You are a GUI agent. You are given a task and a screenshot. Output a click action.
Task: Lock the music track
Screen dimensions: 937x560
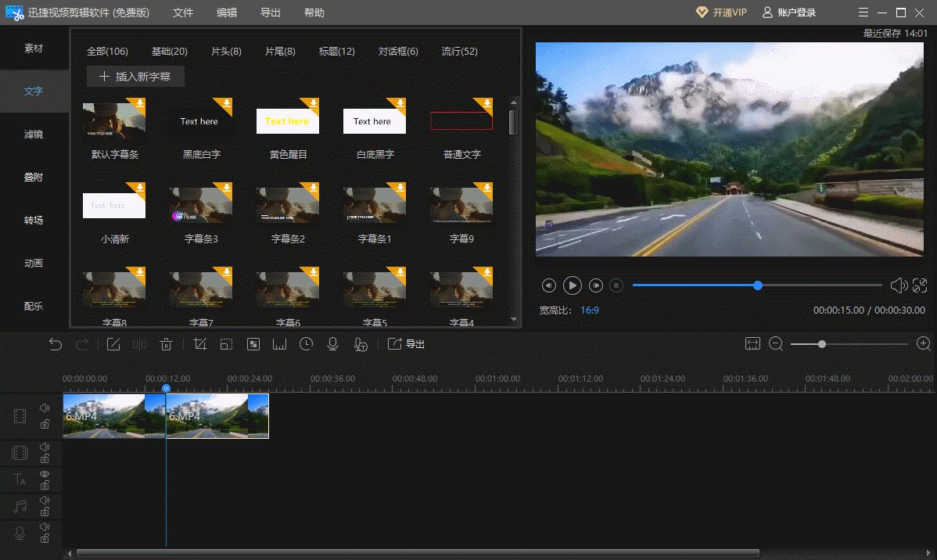click(45, 512)
